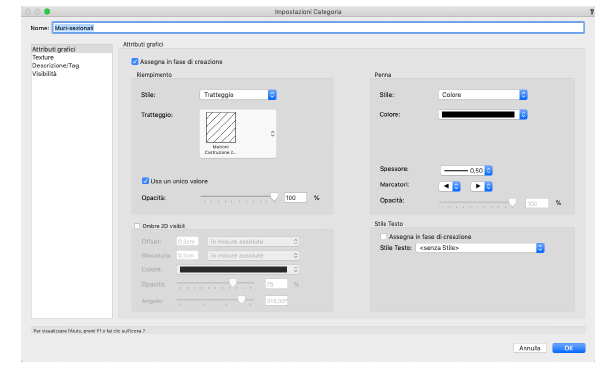Click the Annulla button
This screenshot has width=613, height=366.
[530, 348]
